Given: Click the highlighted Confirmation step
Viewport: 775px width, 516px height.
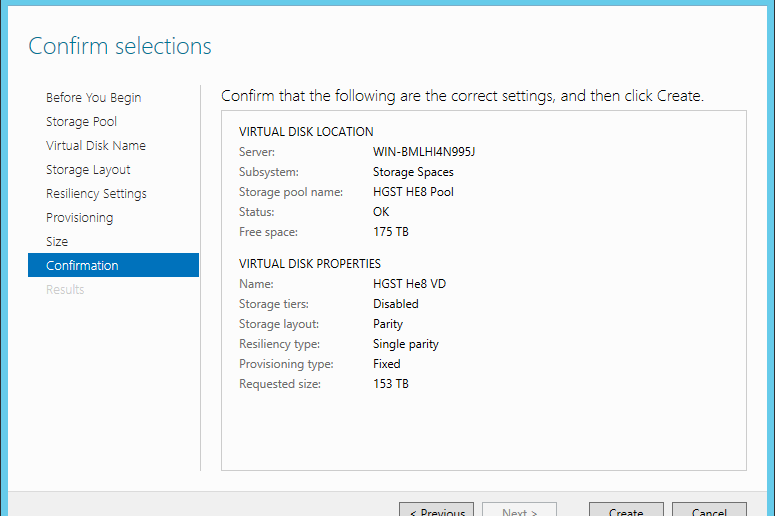Looking at the screenshot, I should (113, 265).
